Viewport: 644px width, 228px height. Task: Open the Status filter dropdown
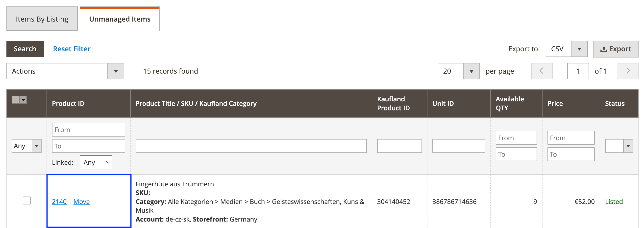(x=619, y=146)
